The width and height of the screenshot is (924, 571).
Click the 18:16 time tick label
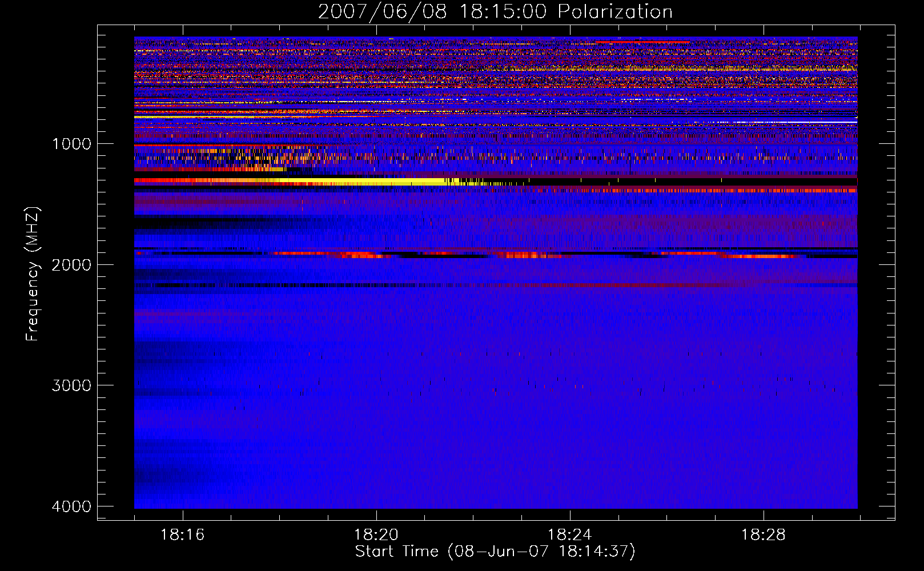click(x=182, y=535)
